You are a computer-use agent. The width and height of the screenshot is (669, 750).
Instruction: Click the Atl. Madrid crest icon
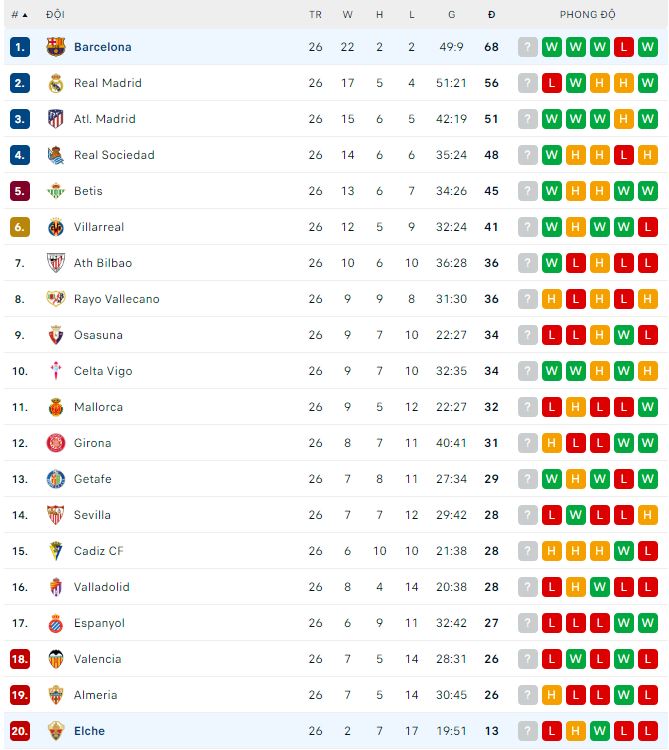pos(56,119)
